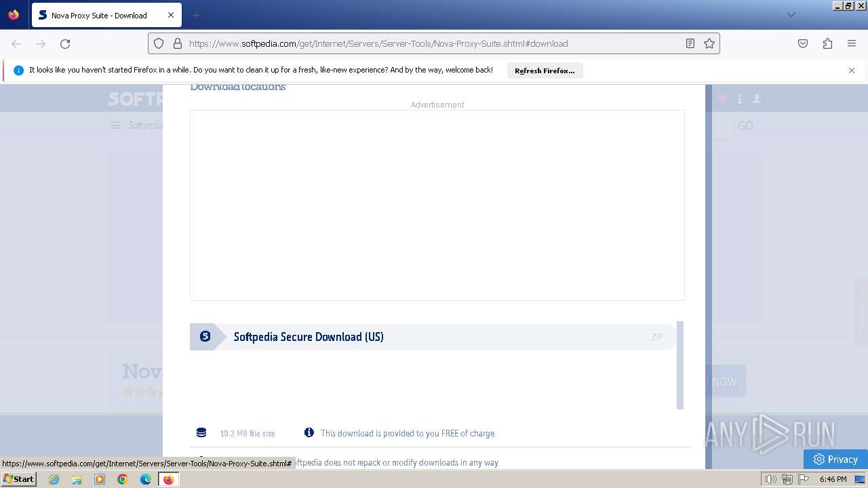Select the Nova Proxy Suite - Download tab
Viewport: 868px width, 488px height.
105,15
